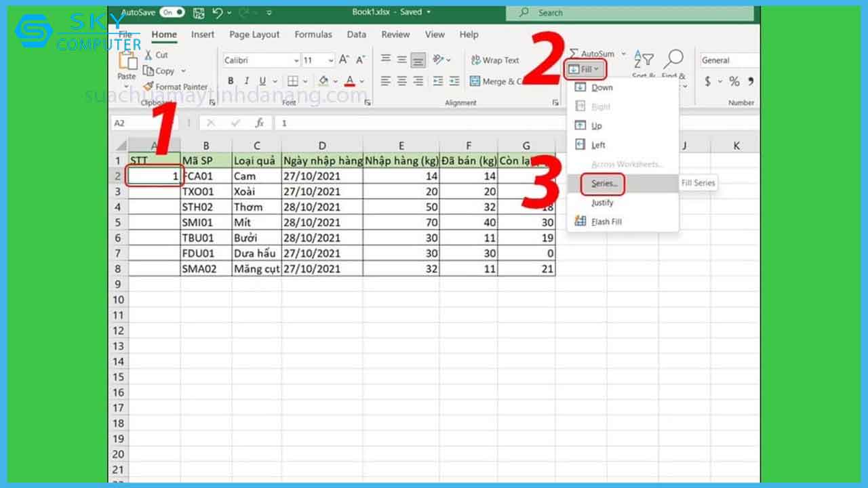Switch to the Review tab
The width and height of the screenshot is (868, 488).
pyautogui.click(x=395, y=35)
